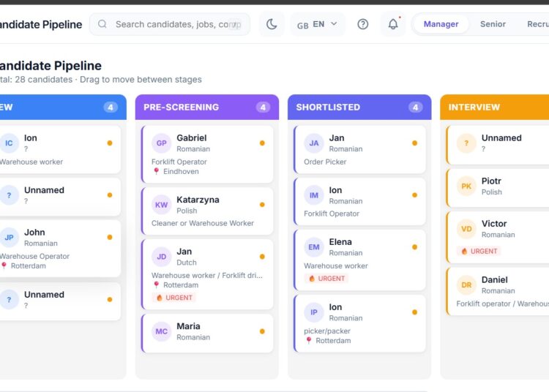Image resolution: width=549 pixels, height=392 pixels.
Task: Open Katarzyna's candidate name
Action: [x=198, y=200]
